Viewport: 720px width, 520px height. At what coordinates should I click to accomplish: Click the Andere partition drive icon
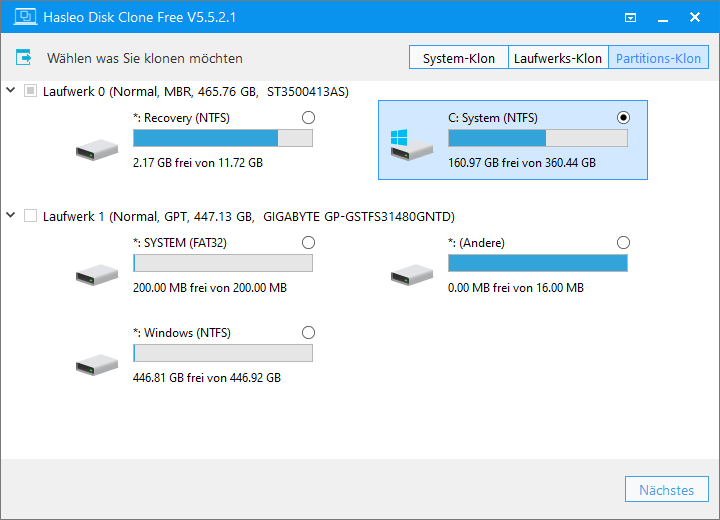tap(412, 275)
